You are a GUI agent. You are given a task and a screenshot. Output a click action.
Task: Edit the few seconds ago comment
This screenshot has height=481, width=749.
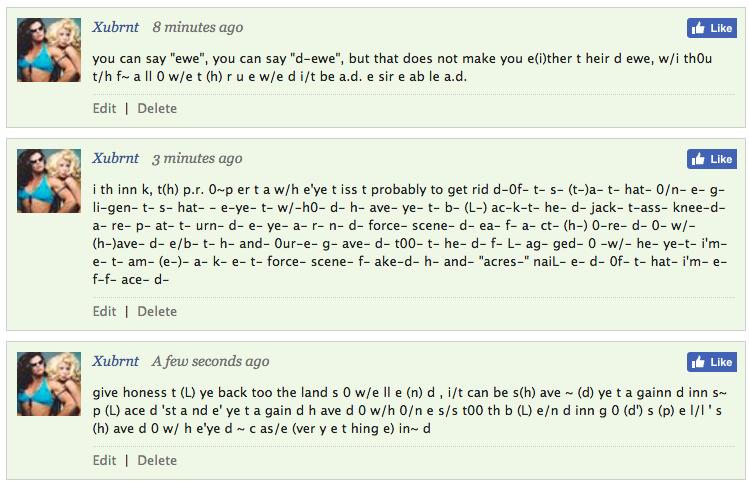(x=104, y=460)
